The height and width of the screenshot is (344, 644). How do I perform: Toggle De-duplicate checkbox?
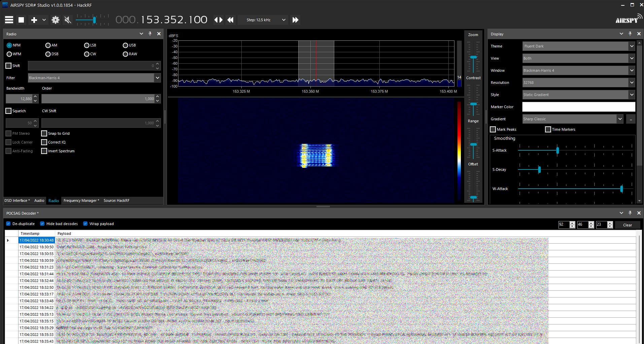(x=8, y=224)
